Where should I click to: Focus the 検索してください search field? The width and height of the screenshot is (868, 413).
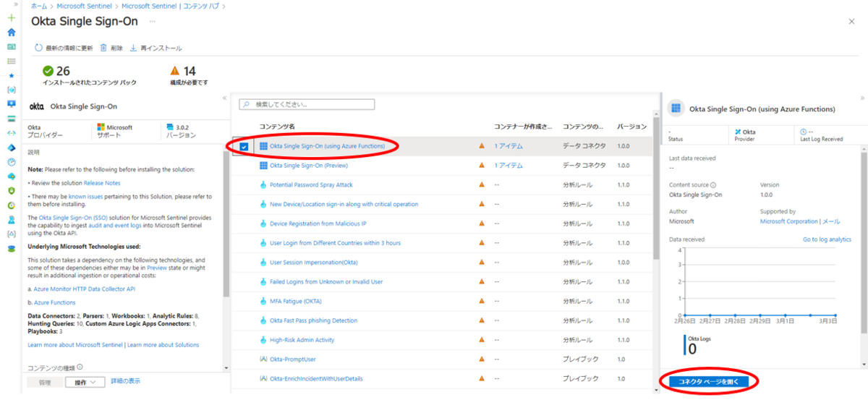click(307, 104)
